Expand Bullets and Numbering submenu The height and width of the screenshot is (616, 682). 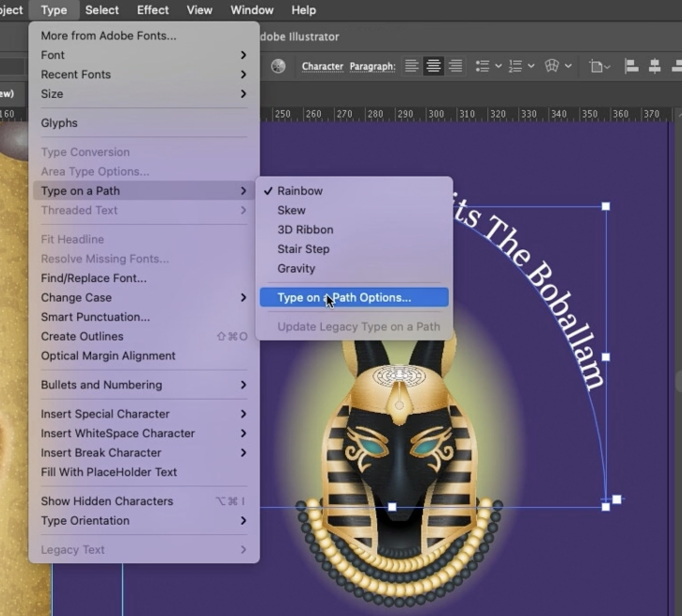coord(144,385)
